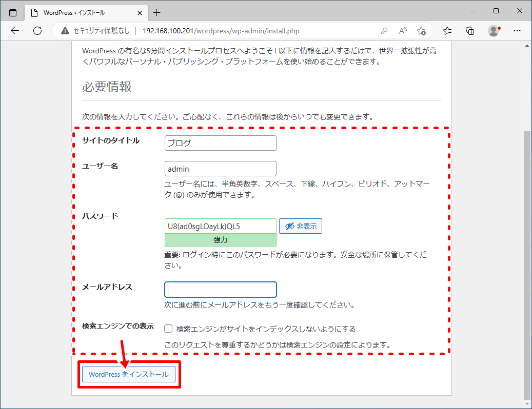Screen dimensions: 532x409
Task: Click the サイトのタイトル field containing ブログ
Action: [x=221, y=143]
